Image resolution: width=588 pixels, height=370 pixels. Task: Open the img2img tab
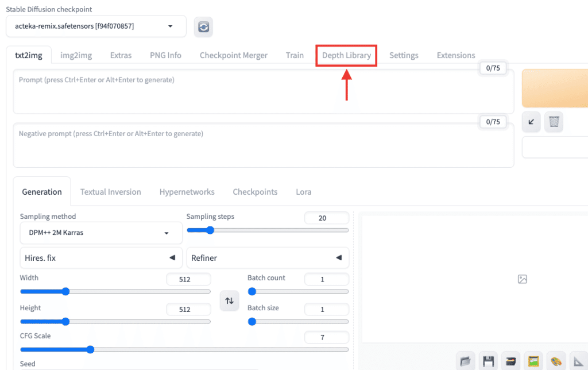[x=76, y=56]
